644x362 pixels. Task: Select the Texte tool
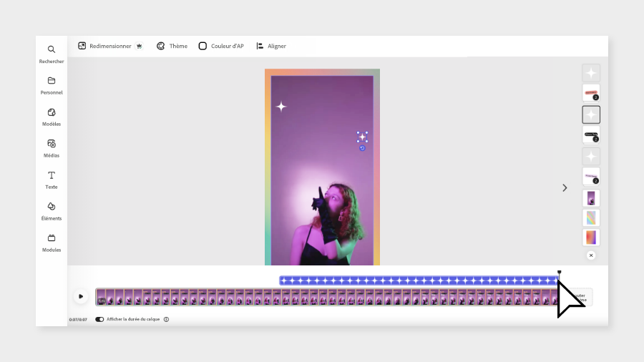coord(52,180)
